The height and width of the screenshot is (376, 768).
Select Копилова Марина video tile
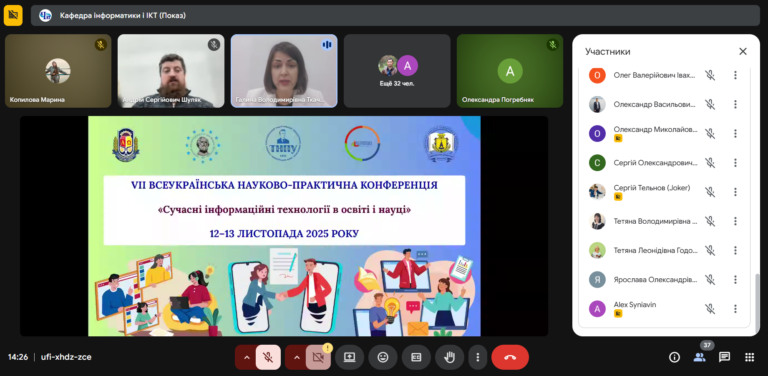coord(58,71)
